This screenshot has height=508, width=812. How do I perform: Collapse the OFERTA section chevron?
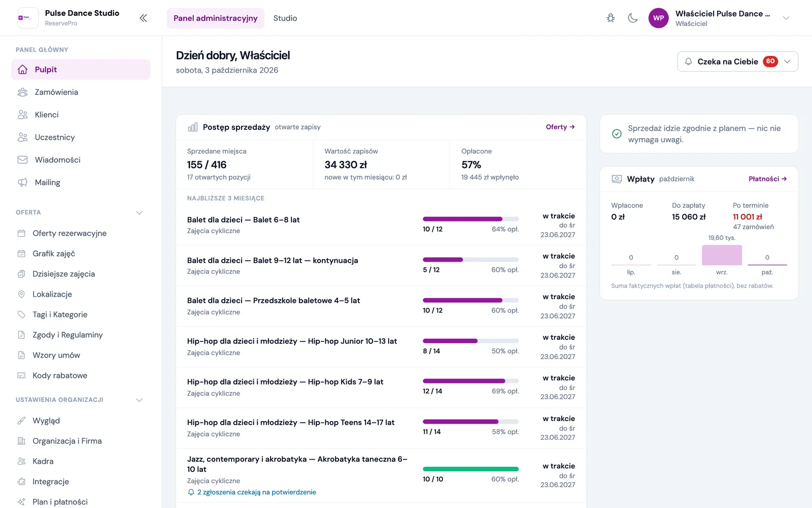pyautogui.click(x=139, y=212)
